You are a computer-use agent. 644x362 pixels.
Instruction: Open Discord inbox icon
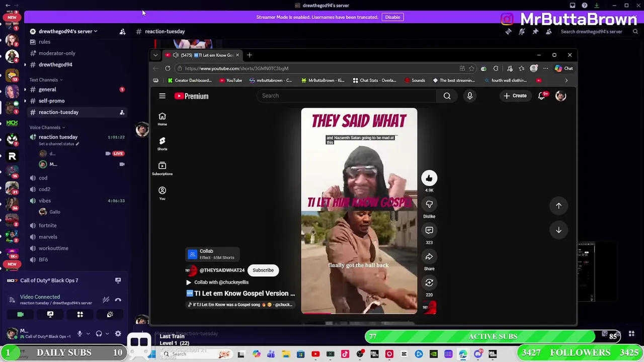573,6
